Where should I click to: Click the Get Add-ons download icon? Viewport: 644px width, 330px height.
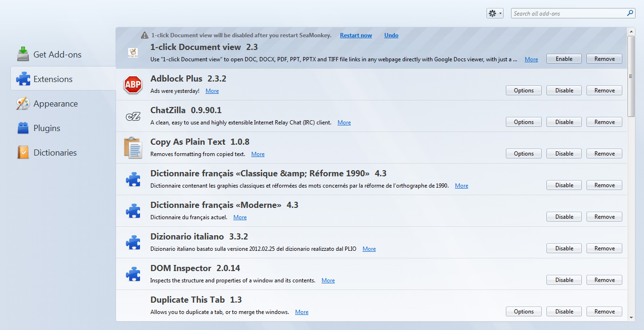click(x=23, y=54)
